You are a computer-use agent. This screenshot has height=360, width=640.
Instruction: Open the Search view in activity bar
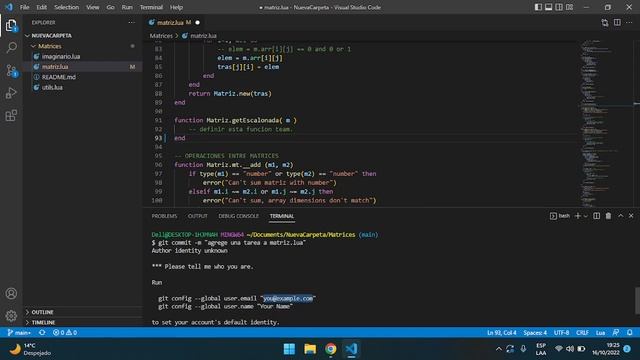pyautogui.click(x=11, y=48)
